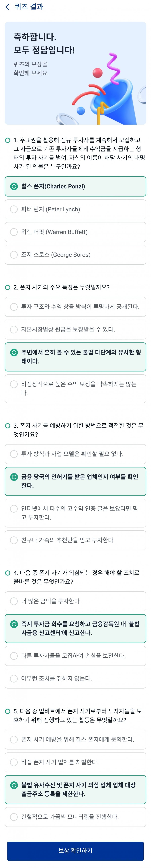Click the green circle icon beside question 3
151x868 pixels.
pyautogui.click(x=8, y=426)
